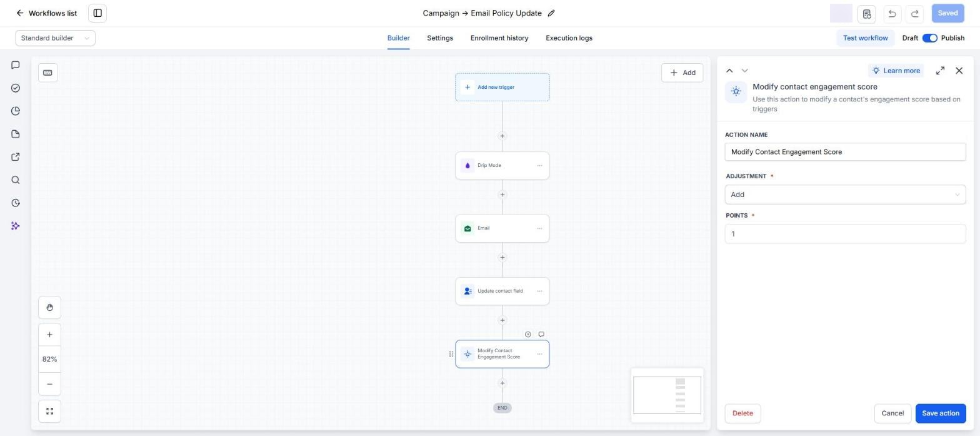Open the Execution logs tab
The image size is (980, 436).
click(x=569, y=38)
